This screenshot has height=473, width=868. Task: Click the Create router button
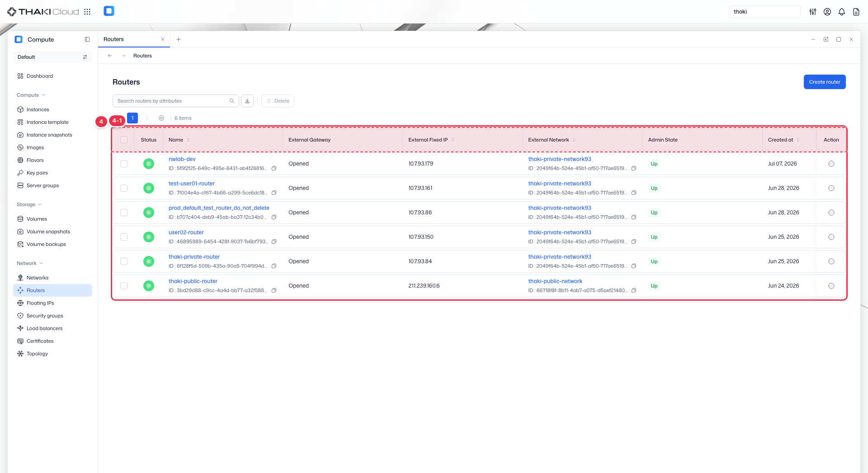click(x=825, y=82)
